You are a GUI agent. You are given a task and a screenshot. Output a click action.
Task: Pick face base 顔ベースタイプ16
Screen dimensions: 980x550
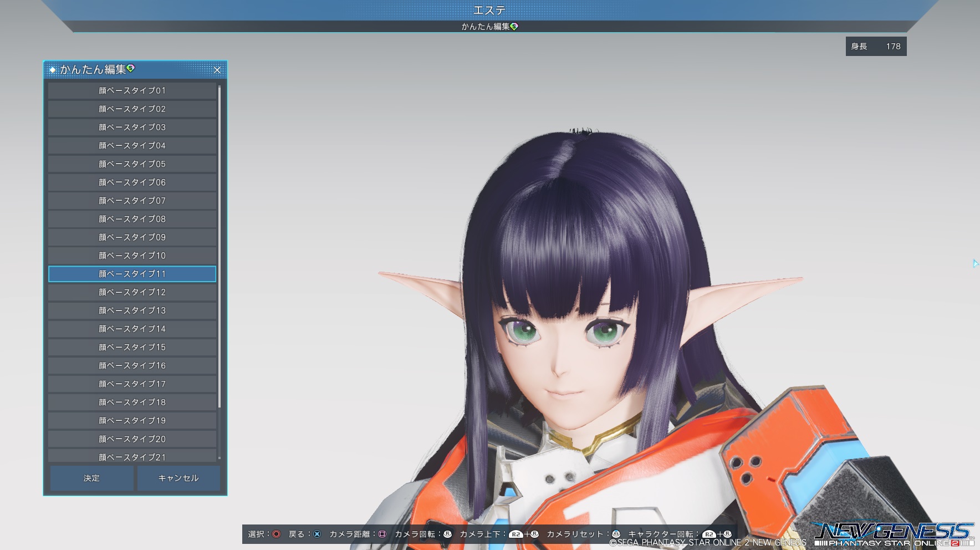(x=132, y=365)
